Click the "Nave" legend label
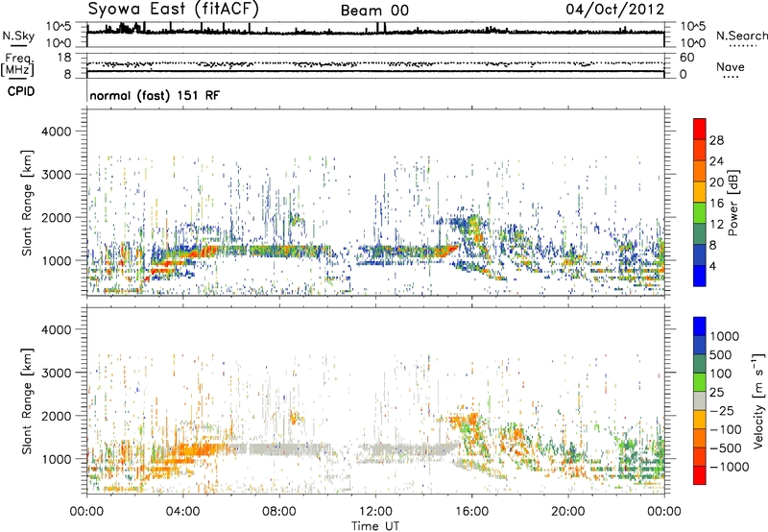 [x=731, y=66]
